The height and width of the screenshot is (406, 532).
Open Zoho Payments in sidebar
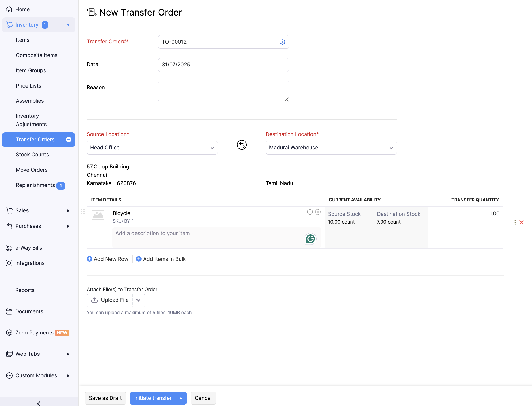coord(35,332)
